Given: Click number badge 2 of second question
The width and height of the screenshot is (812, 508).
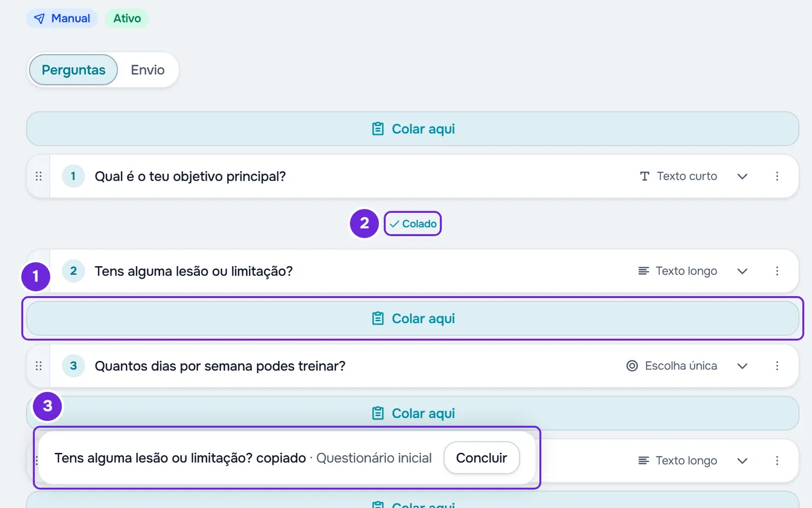Looking at the screenshot, I should [x=73, y=271].
